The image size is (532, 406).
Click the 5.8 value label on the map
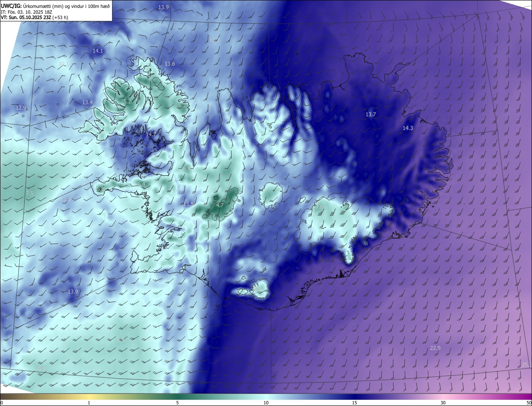pyautogui.click(x=101, y=189)
